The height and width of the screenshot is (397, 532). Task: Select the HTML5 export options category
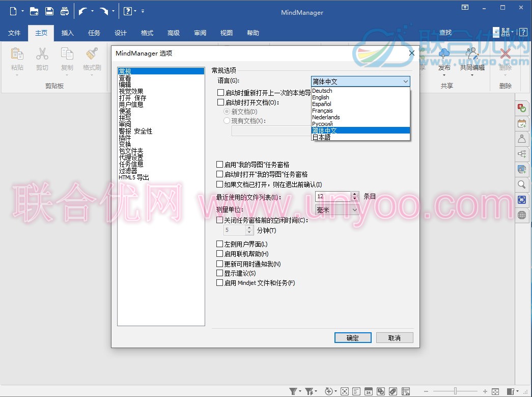coord(134,177)
